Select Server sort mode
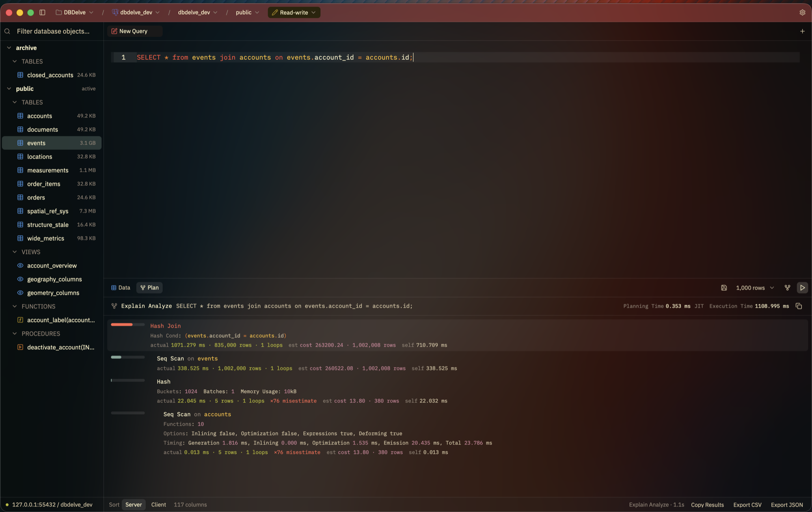 [x=134, y=504]
